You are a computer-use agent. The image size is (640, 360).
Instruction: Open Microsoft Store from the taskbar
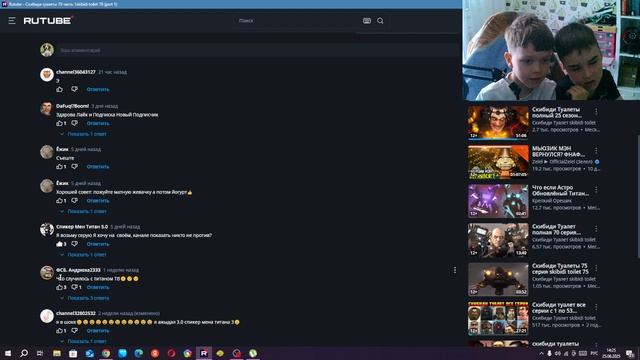coord(73,353)
